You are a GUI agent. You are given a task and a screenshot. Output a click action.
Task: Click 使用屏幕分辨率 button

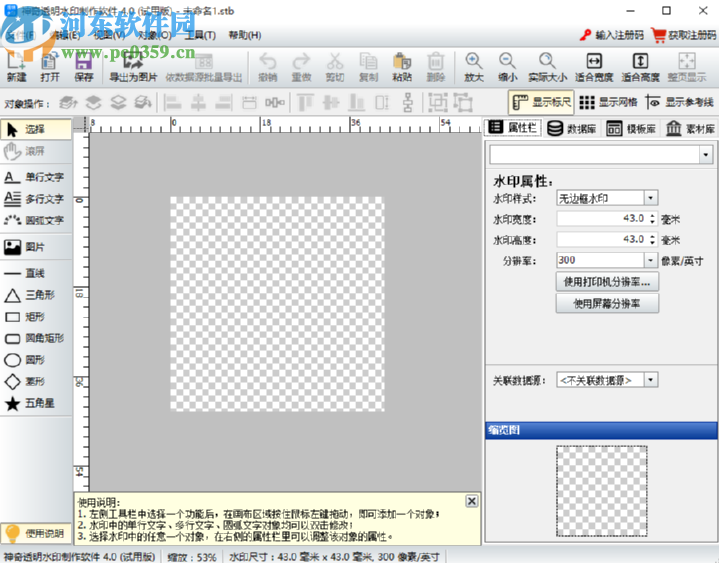coord(607,304)
